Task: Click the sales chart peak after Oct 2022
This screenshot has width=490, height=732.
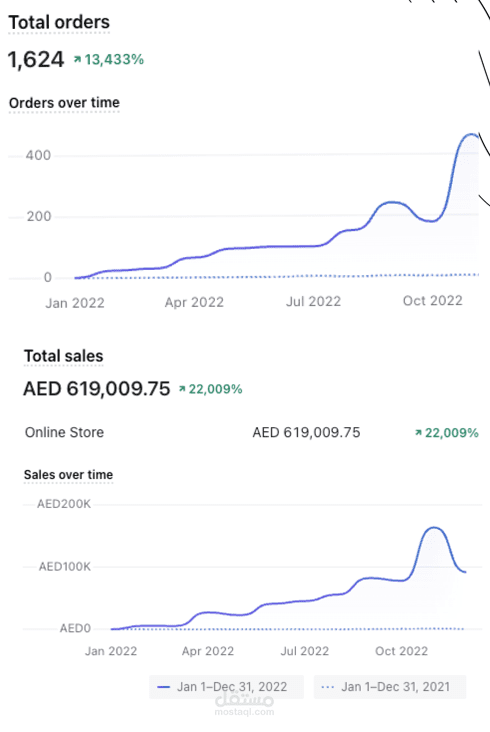Action: 434,528
